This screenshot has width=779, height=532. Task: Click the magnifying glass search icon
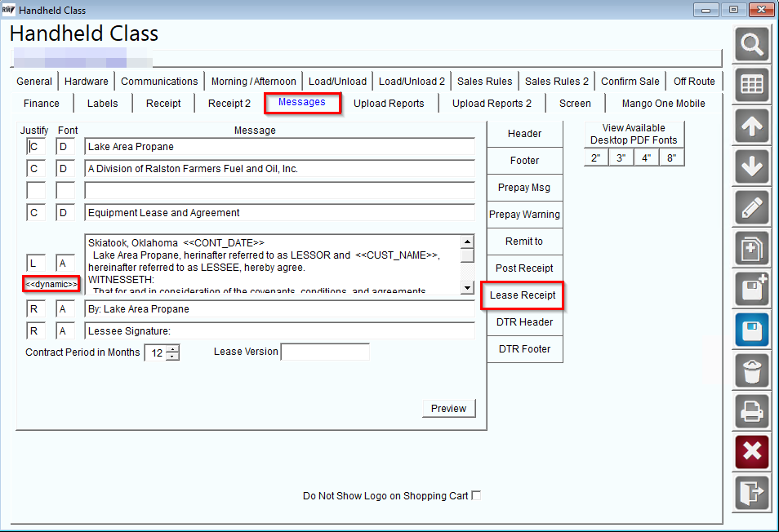tap(752, 45)
